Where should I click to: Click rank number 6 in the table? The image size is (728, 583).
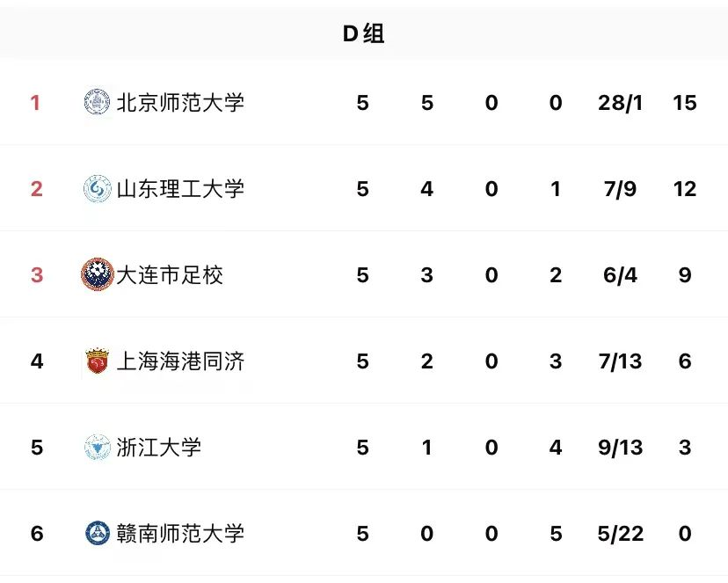coord(37,534)
